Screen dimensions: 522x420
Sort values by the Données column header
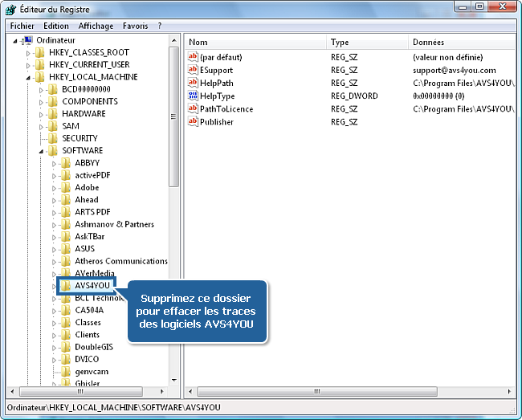(462, 43)
